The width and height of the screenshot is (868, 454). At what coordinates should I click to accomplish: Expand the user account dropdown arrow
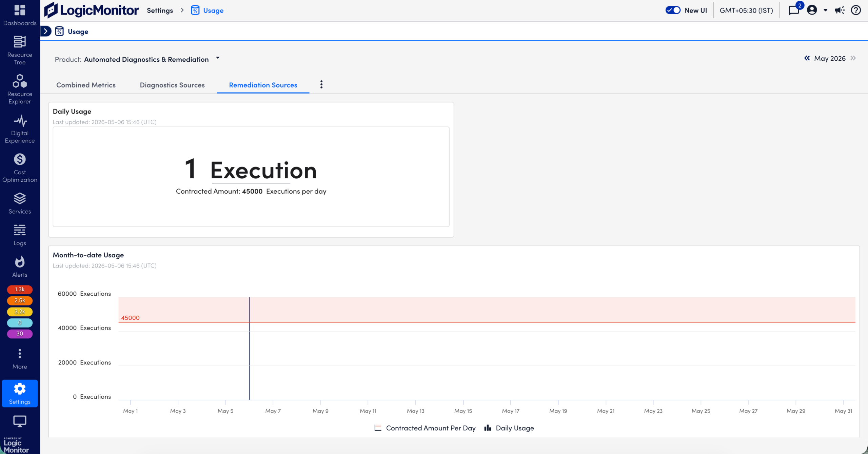(825, 10)
